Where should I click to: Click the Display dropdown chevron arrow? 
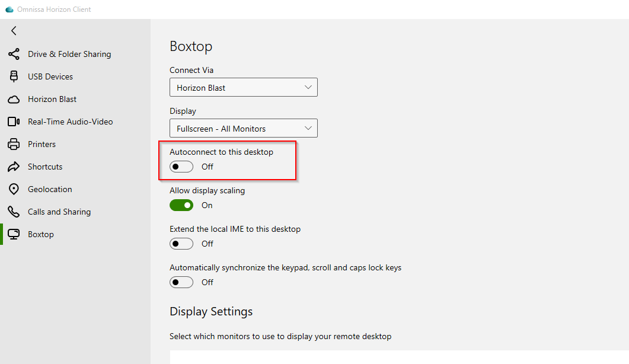tap(308, 128)
